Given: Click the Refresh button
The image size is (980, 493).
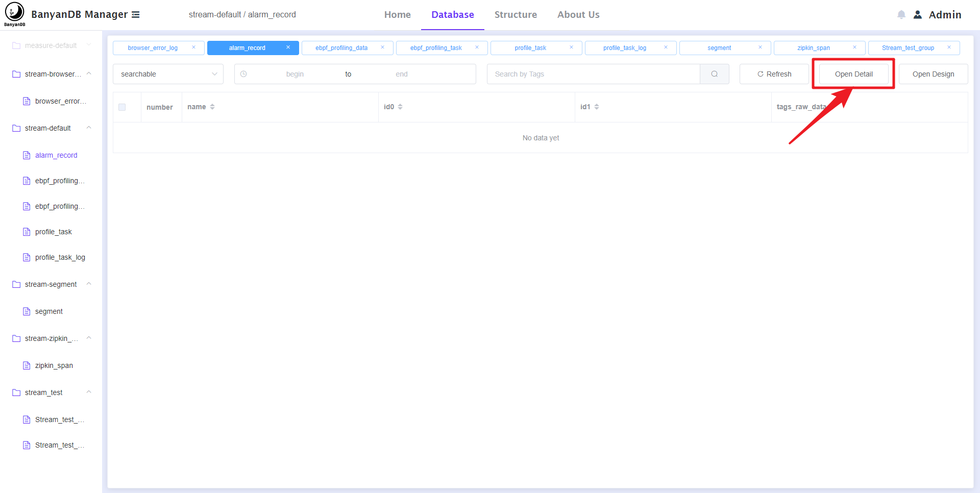Looking at the screenshot, I should [x=774, y=74].
